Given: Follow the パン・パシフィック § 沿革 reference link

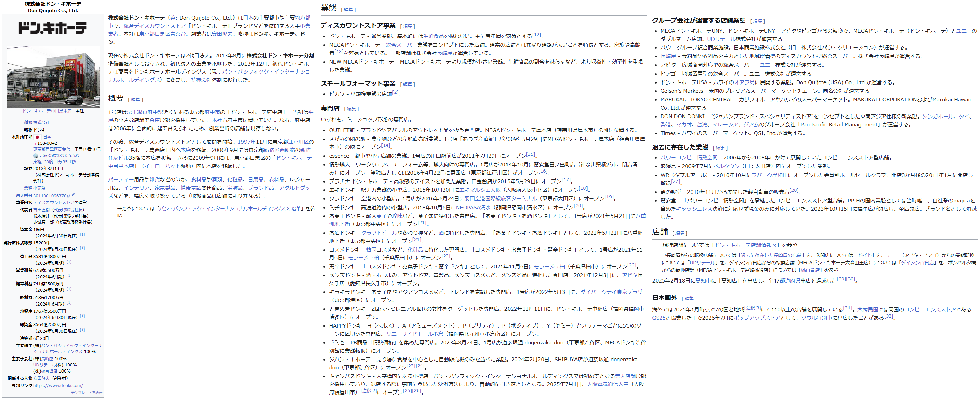Looking at the screenshot, I should click(230, 209).
